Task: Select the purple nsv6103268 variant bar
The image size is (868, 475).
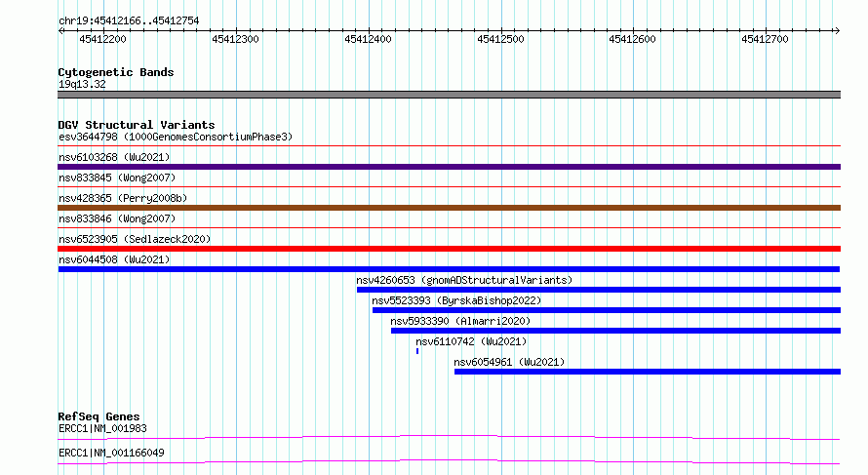Action: [x=449, y=167]
